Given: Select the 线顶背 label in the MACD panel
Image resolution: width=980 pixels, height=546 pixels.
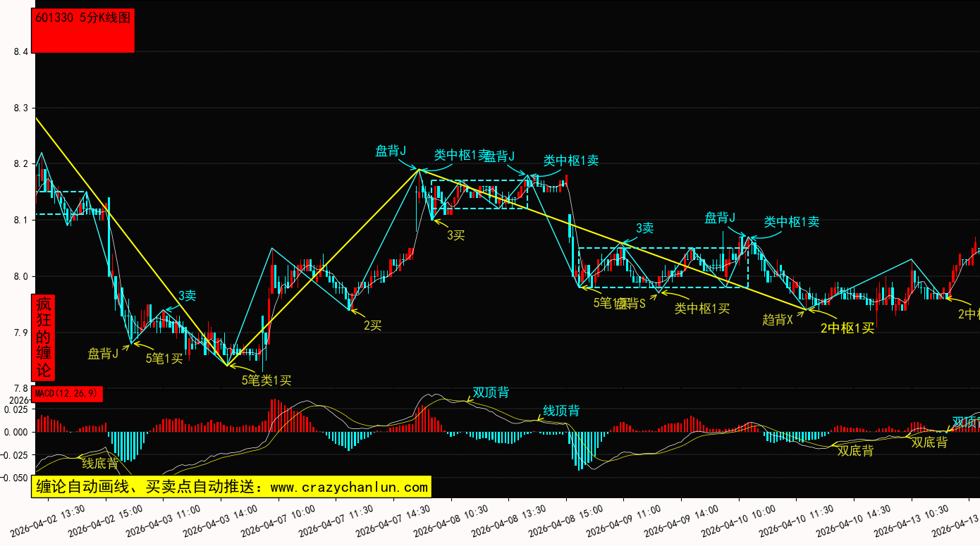Looking at the screenshot, I should coord(561,410).
